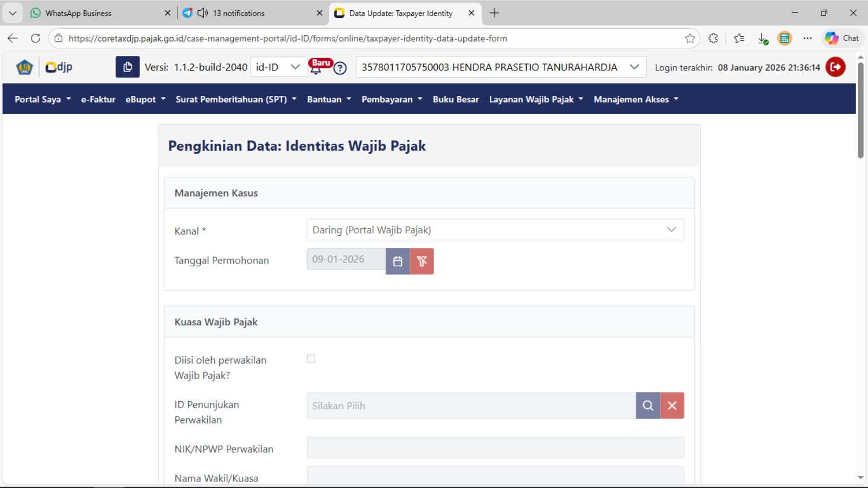
Task: Open the notification bell marked Baru
Action: click(x=316, y=68)
